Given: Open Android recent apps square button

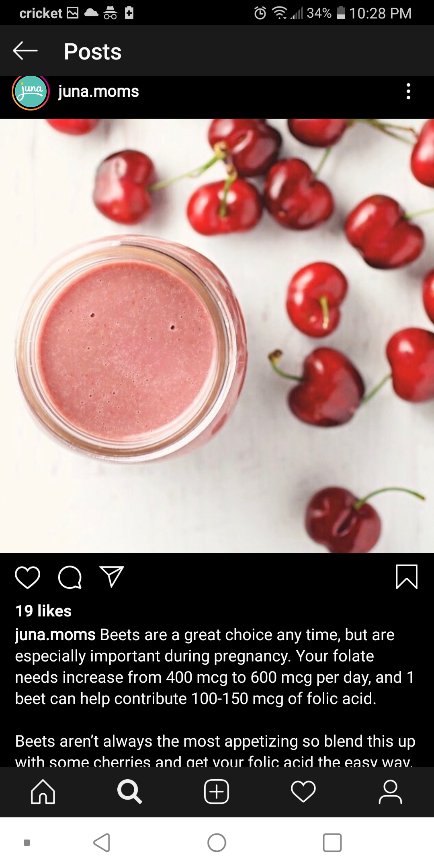Looking at the screenshot, I should (x=332, y=843).
